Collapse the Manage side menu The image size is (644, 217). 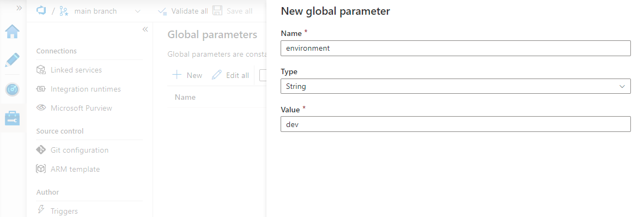[145, 29]
